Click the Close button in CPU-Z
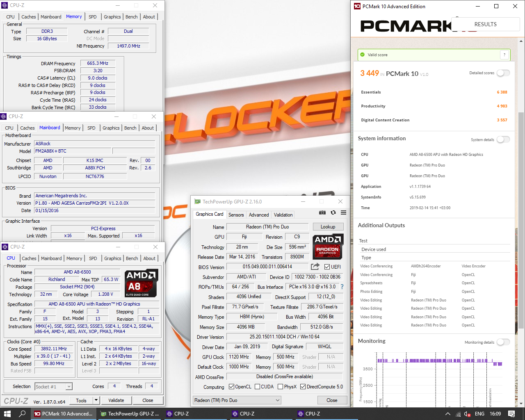This screenshot has height=420, width=525. coord(148,400)
